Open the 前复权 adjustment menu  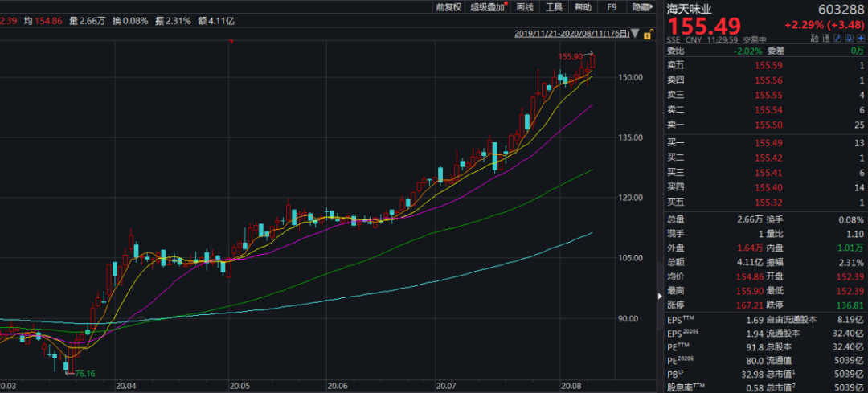(448, 7)
